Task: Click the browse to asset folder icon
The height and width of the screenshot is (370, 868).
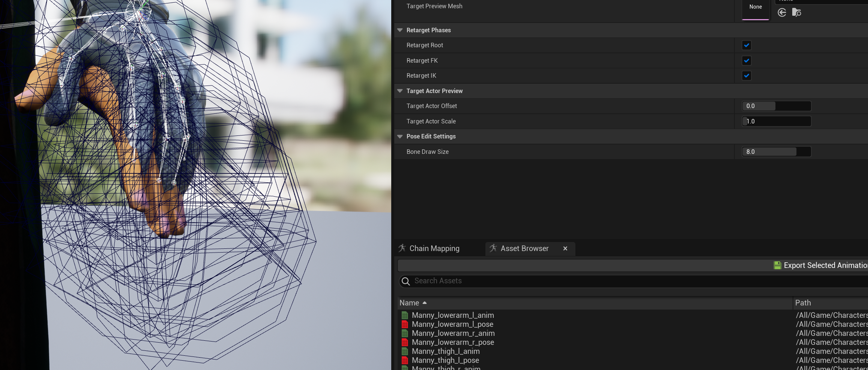Action: (x=796, y=13)
